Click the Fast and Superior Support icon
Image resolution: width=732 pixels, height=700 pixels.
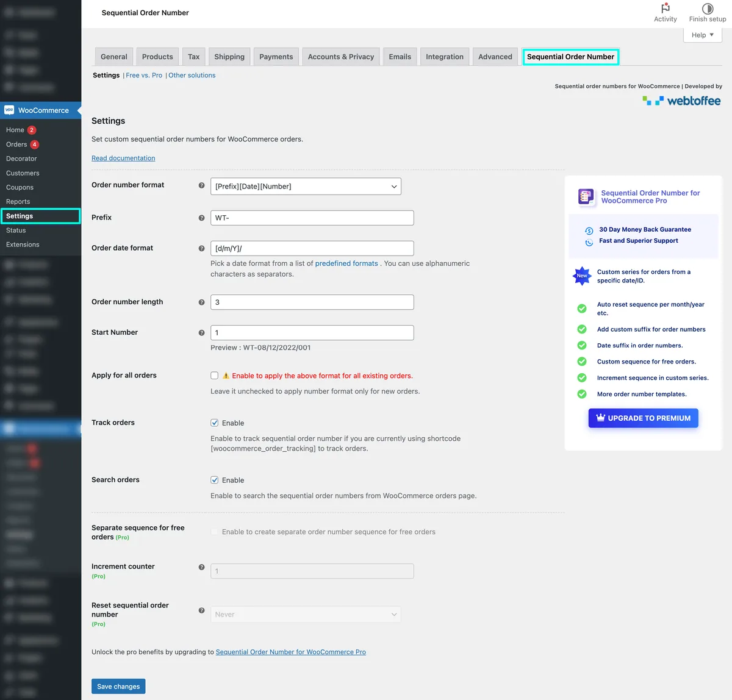pos(589,242)
